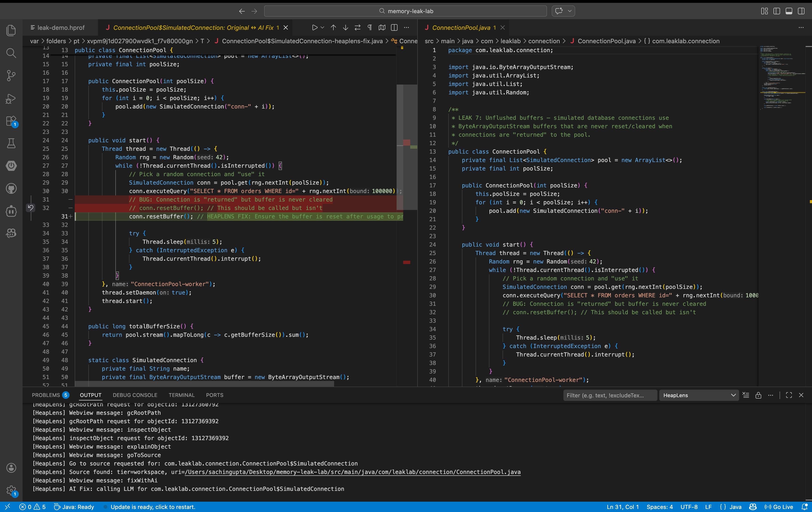Toggle whitespace trimming in the diff
This screenshot has width=812, height=512.
point(370,28)
